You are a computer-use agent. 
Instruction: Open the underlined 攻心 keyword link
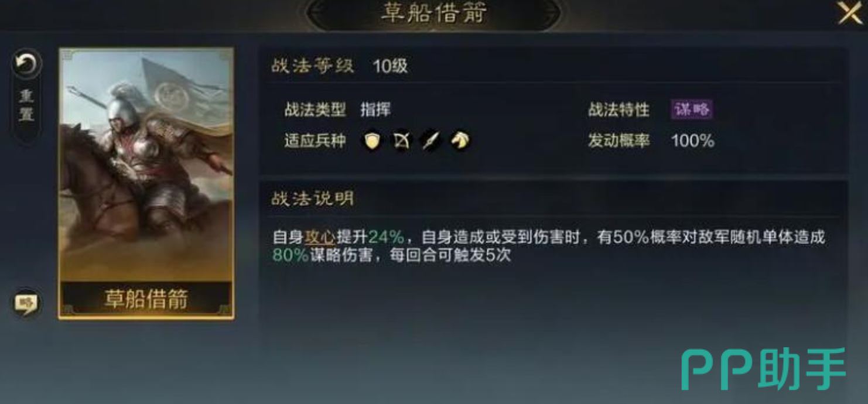319,237
